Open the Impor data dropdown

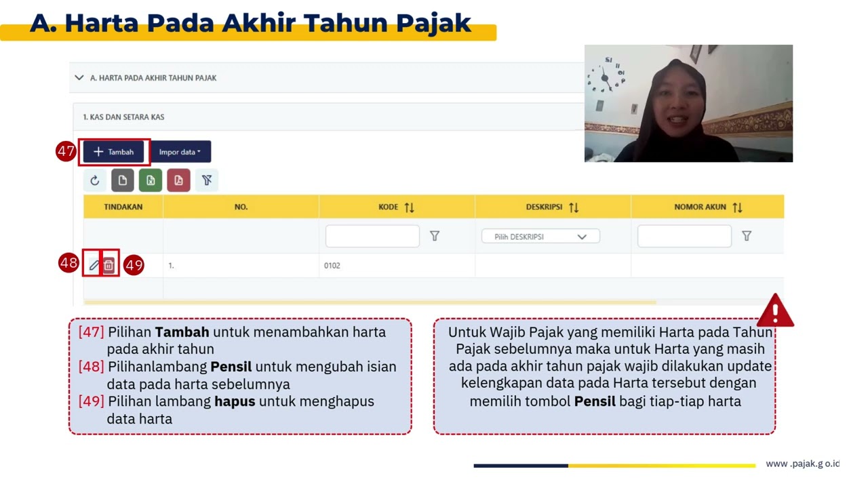click(180, 152)
